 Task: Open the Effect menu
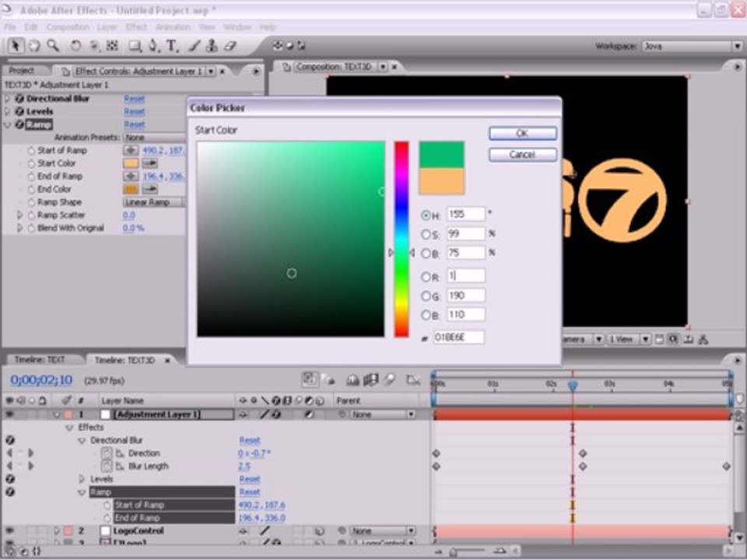[x=136, y=27]
